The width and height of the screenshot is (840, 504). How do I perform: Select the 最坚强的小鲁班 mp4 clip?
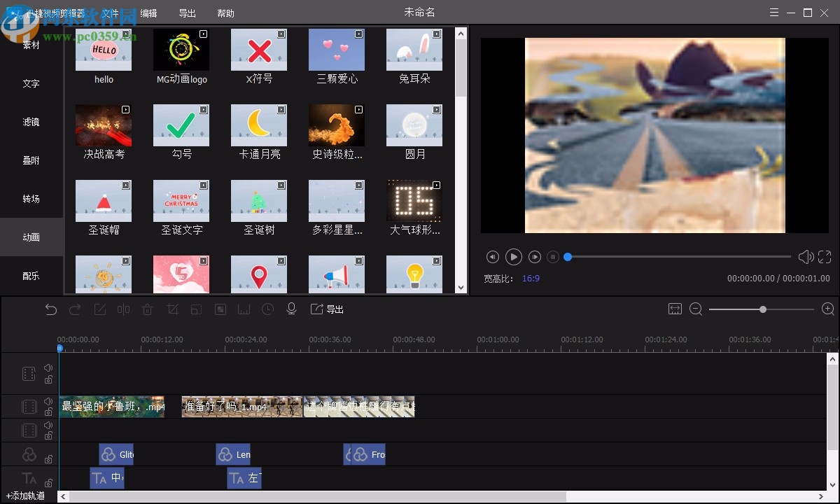tap(112, 407)
